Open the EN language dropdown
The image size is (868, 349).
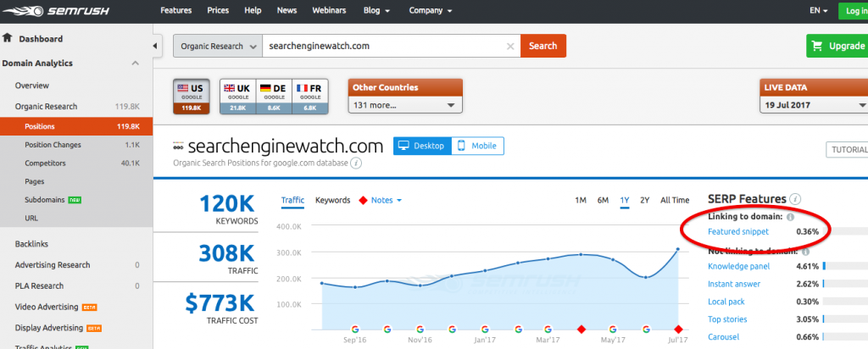click(819, 10)
